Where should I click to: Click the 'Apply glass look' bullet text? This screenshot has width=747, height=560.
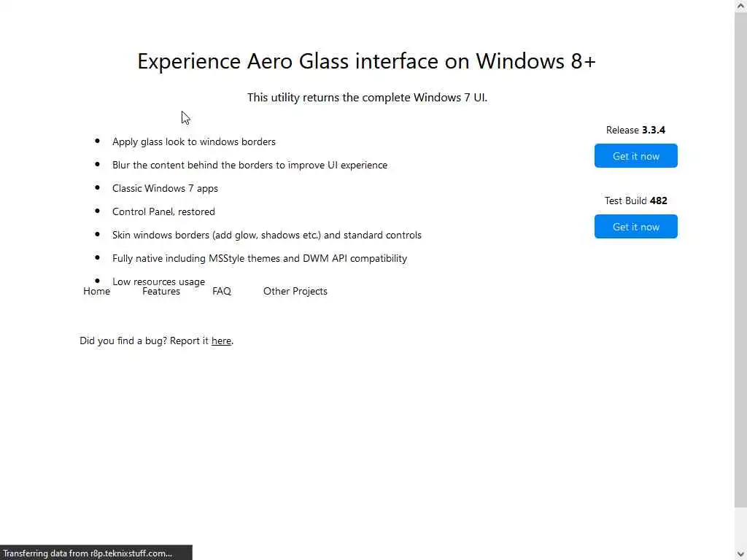click(193, 141)
